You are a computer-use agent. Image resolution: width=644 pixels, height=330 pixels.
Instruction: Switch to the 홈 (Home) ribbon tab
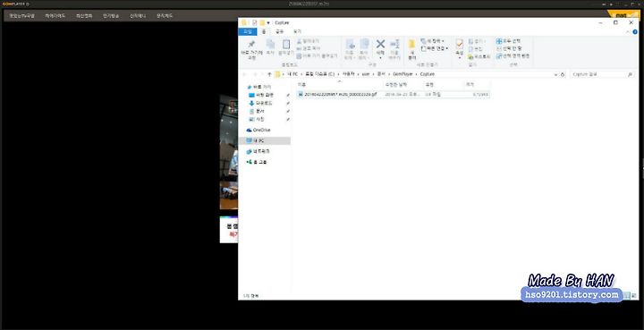[x=264, y=31]
